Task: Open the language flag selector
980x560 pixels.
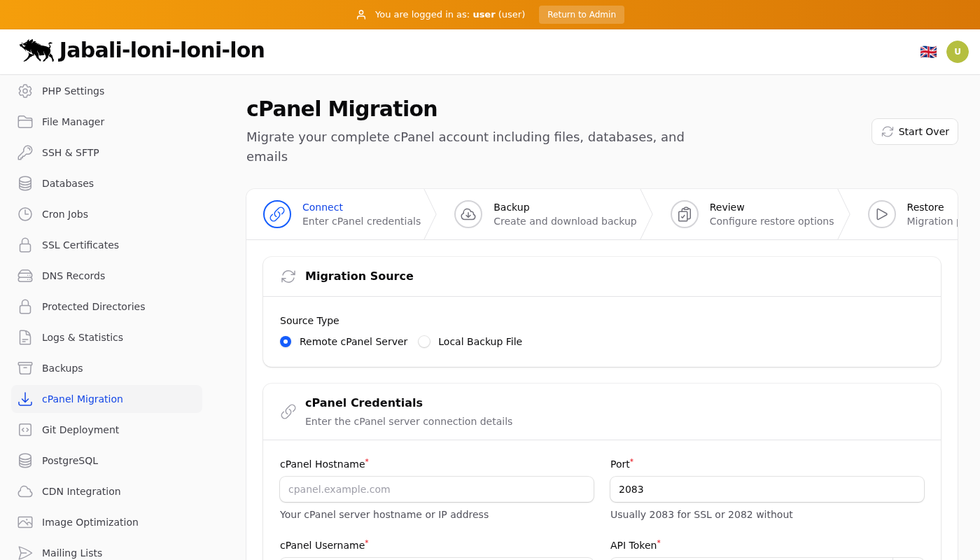Action: coord(928,52)
